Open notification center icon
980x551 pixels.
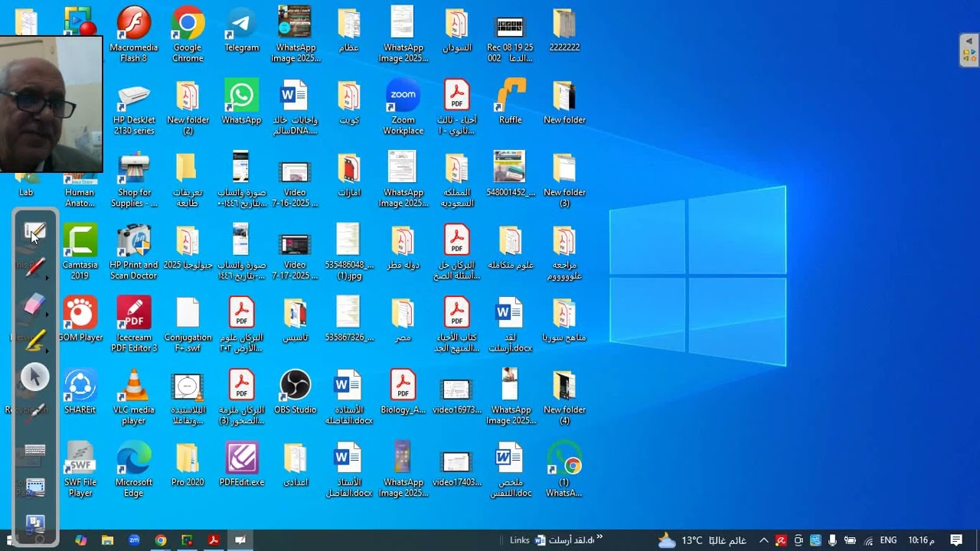coord(956,540)
